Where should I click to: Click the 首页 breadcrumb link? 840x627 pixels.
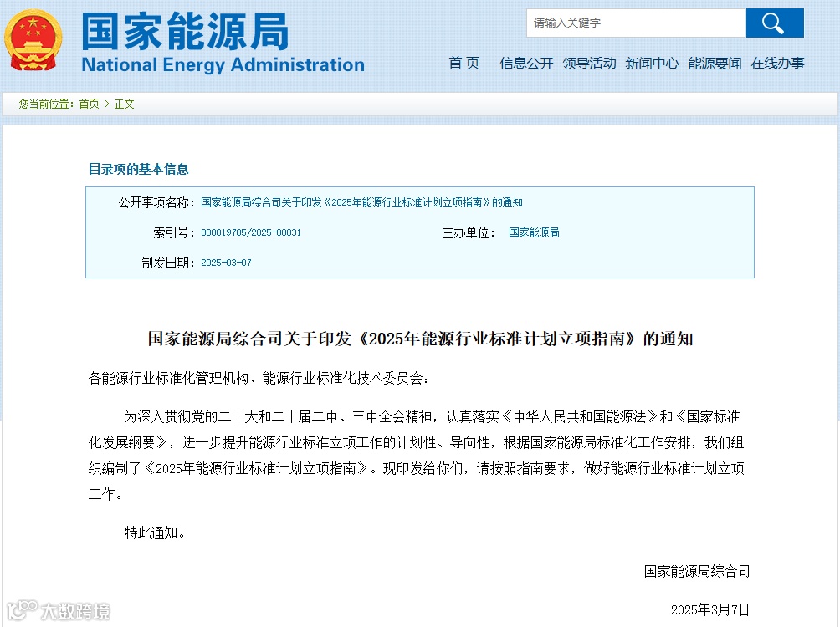coord(89,104)
